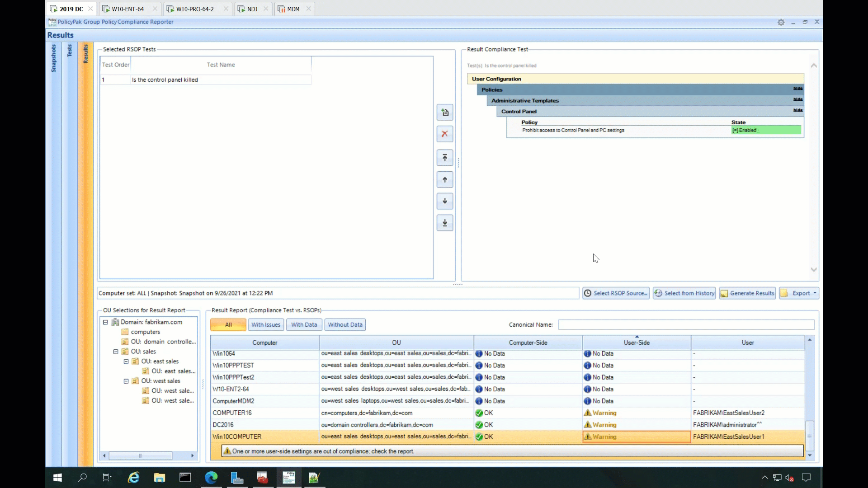
Task: Filter results Without Data
Action: 345,325
